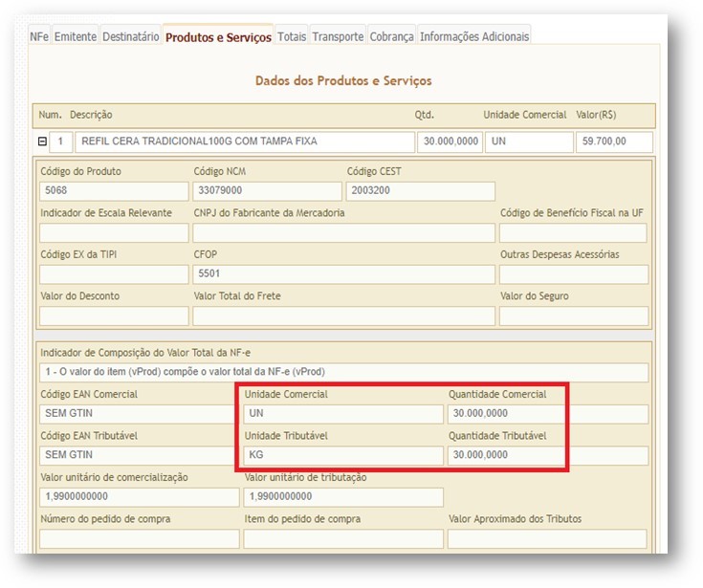
Task: Open the Destinatário tab
Action: tap(130, 36)
